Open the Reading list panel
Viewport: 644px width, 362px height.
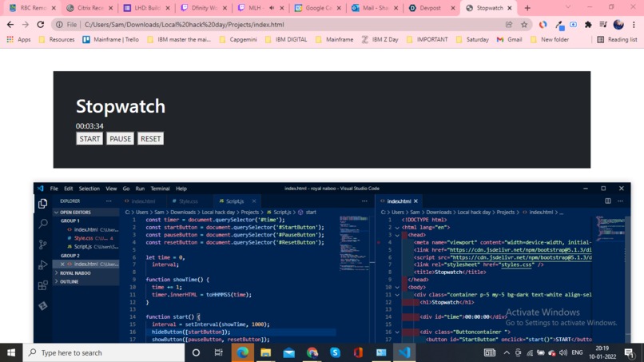pyautogui.click(x=617, y=39)
